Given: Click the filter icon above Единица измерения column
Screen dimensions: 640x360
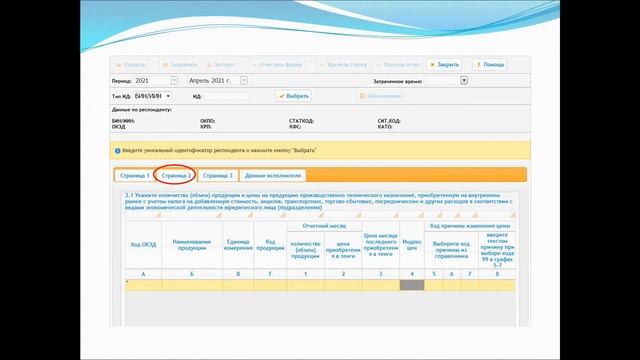Looking at the screenshot, I should pos(250,215).
